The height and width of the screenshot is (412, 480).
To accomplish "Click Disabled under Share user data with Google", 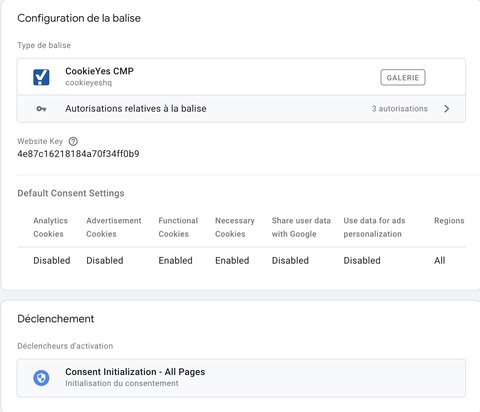I will coord(290,260).
